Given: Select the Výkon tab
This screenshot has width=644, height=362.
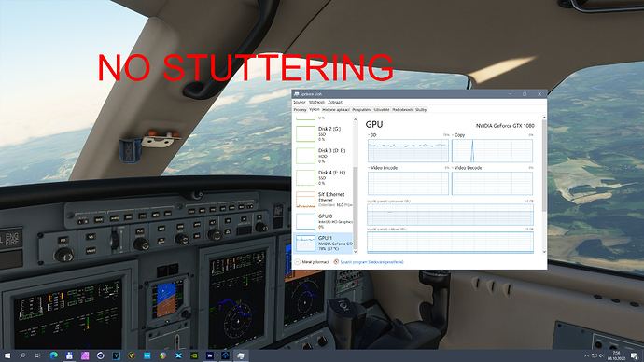Looking at the screenshot, I should 315,109.
